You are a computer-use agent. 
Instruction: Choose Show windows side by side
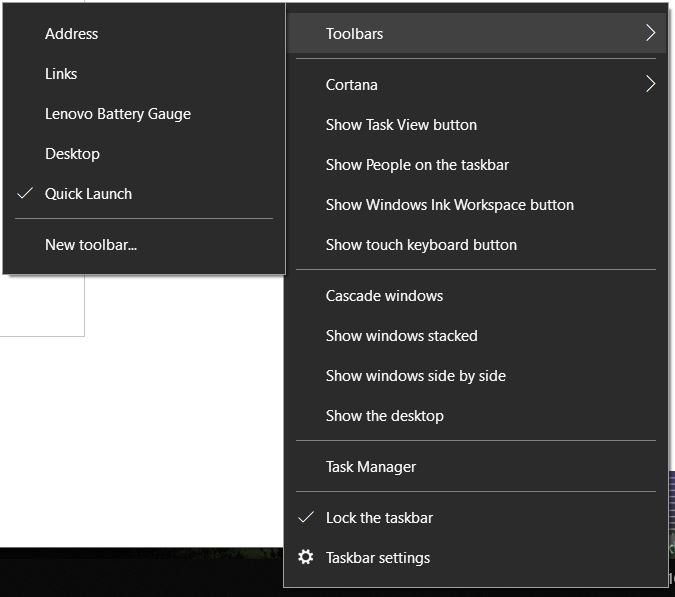pyautogui.click(x=476, y=376)
